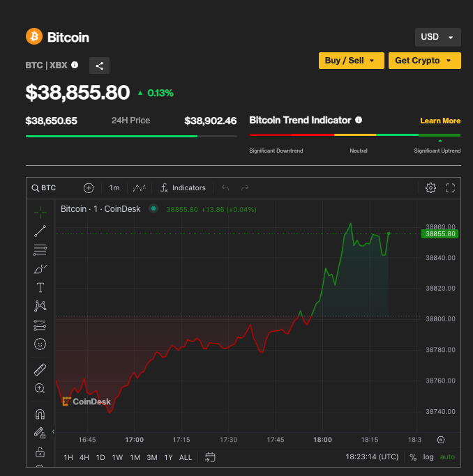The height and width of the screenshot is (476, 473).
Task: Expand the Buy / Sell dropdown
Action: (351, 61)
